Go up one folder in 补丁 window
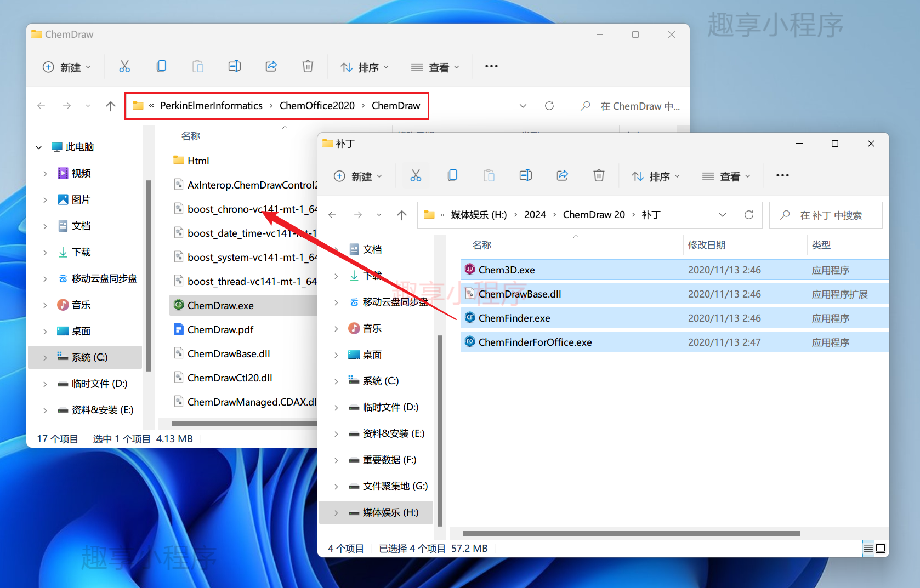920x588 pixels. click(x=402, y=215)
